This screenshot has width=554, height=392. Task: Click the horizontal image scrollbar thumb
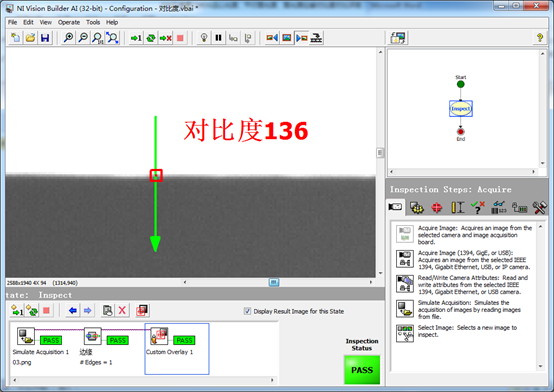[274, 282]
